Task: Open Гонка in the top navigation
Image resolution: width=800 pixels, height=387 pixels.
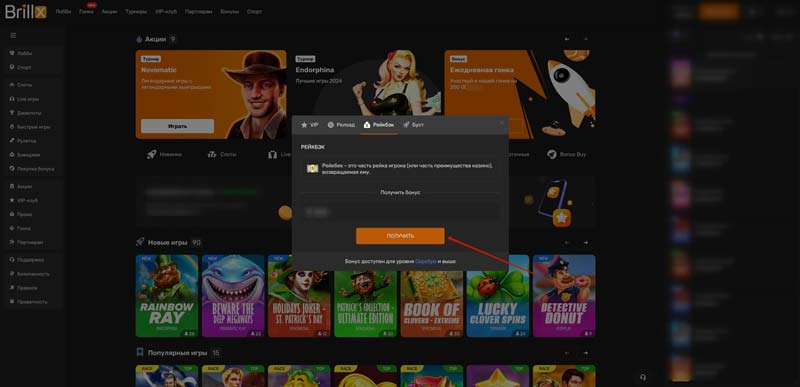Action: pyautogui.click(x=86, y=11)
